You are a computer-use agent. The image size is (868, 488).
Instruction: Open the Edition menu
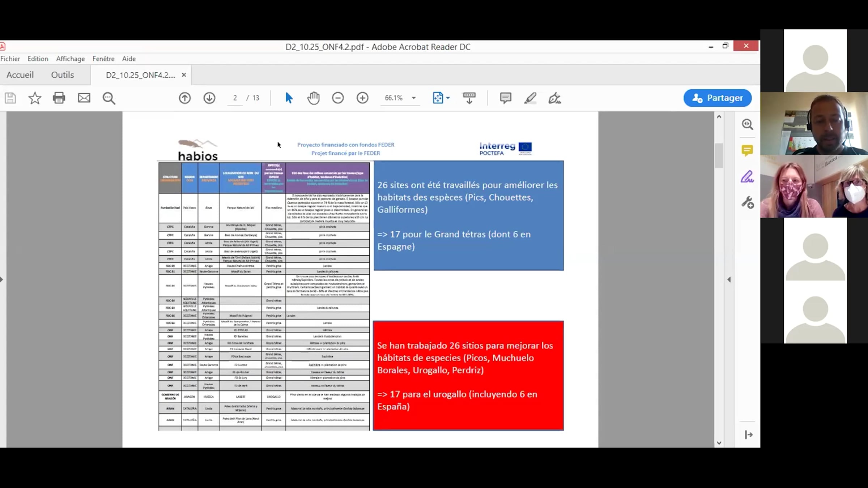tap(38, 59)
